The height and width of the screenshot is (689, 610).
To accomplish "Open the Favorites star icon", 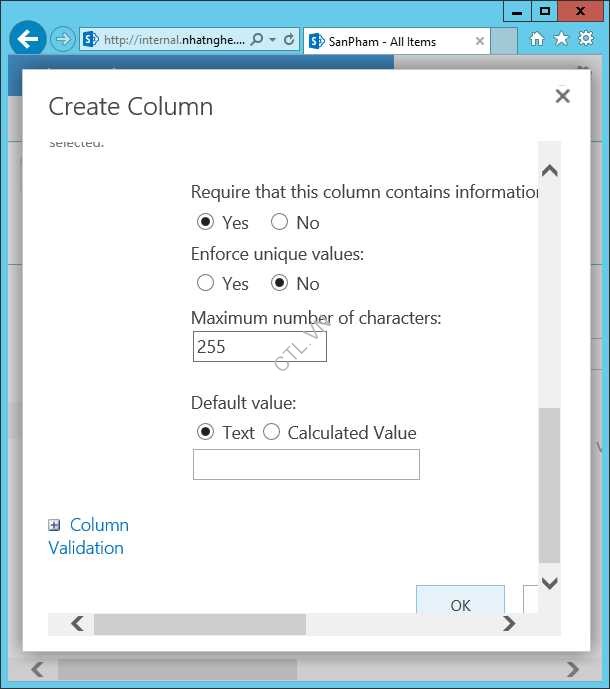I will coord(561,39).
